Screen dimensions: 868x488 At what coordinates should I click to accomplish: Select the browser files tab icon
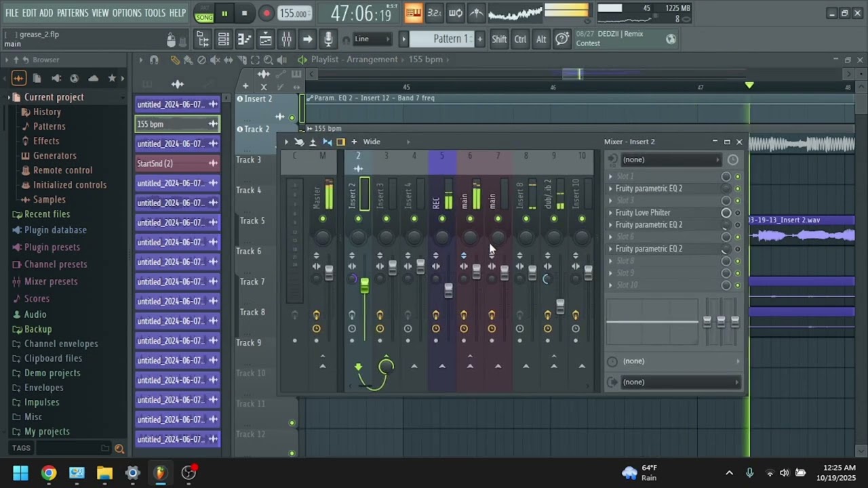click(x=37, y=79)
